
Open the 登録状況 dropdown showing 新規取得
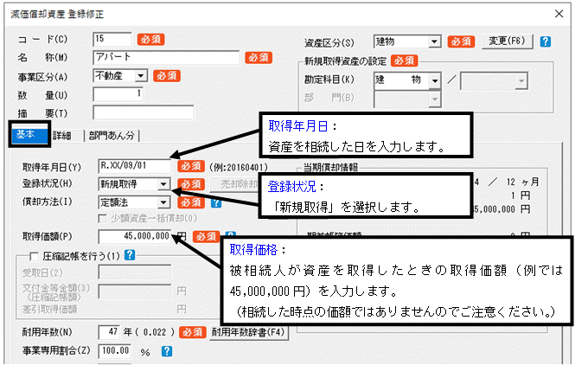pos(163,184)
